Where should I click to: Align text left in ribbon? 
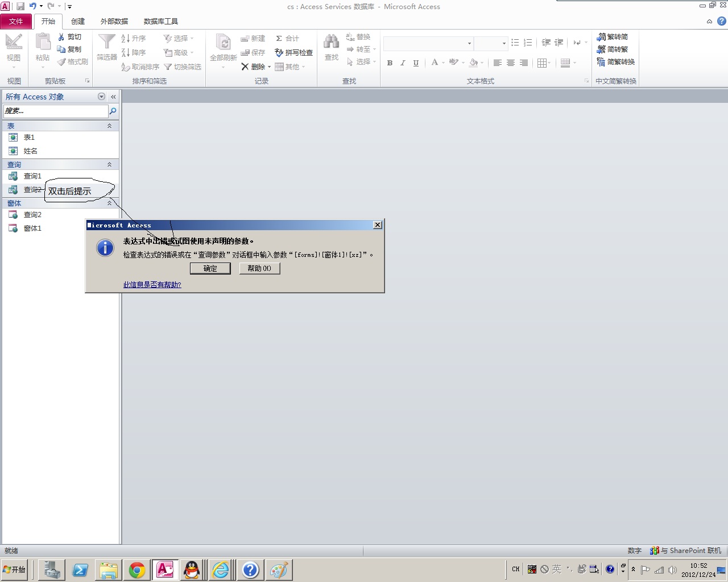tap(498, 63)
